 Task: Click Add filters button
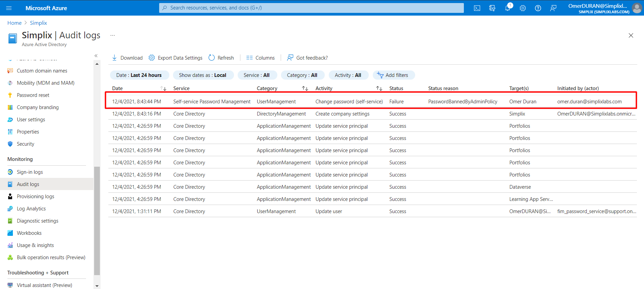[x=394, y=75]
